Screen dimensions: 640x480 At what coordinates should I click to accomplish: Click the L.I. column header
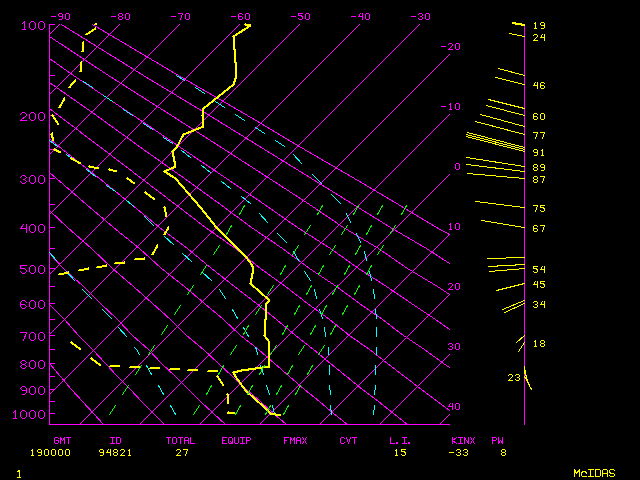(x=400, y=440)
